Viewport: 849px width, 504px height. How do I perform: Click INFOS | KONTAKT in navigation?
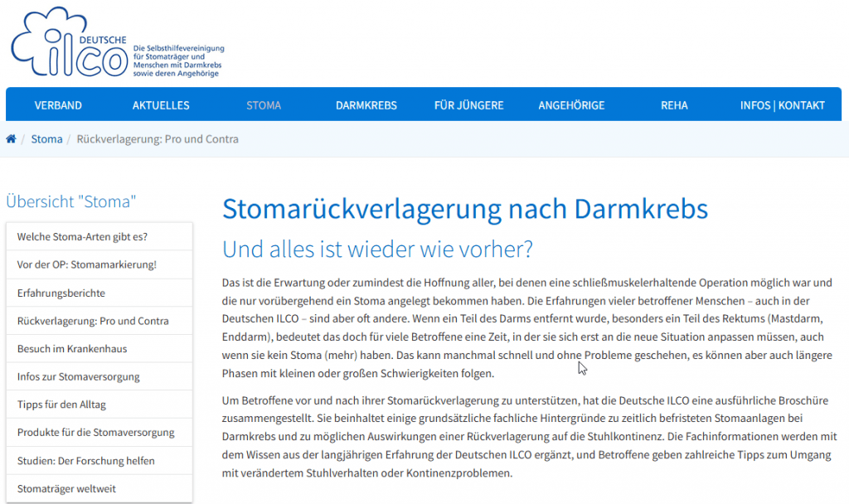click(x=782, y=105)
